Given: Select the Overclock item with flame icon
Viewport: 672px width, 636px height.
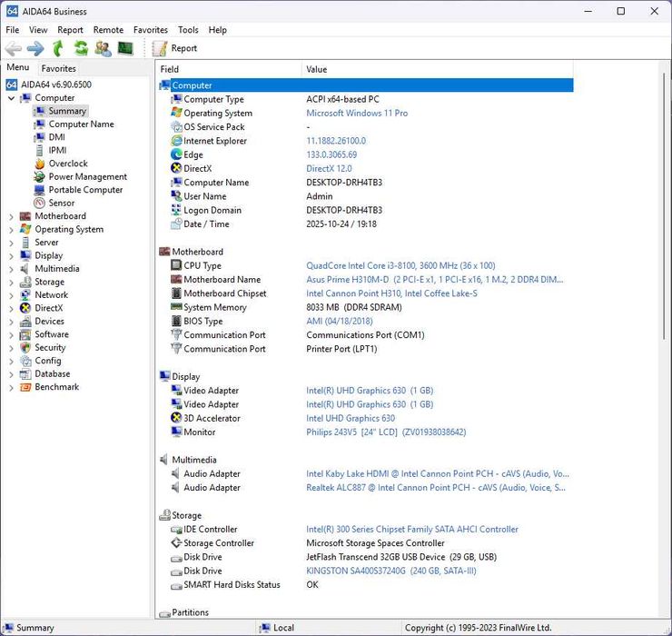Looking at the screenshot, I should 67,164.
